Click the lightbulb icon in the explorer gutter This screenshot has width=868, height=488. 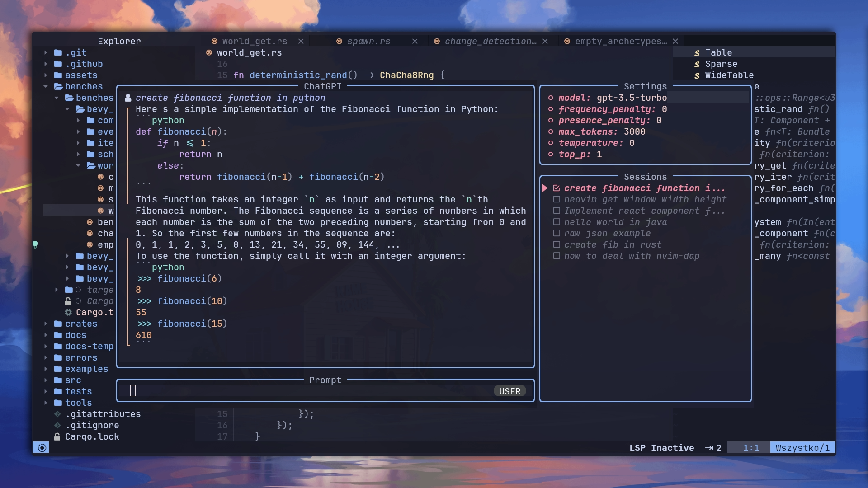pyautogui.click(x=36, y=245)
